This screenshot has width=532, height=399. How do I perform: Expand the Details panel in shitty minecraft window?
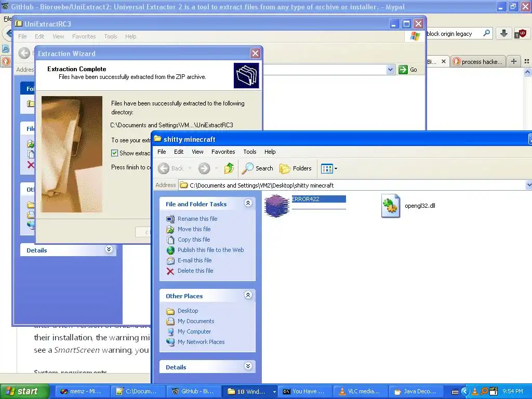click(248, 366)
